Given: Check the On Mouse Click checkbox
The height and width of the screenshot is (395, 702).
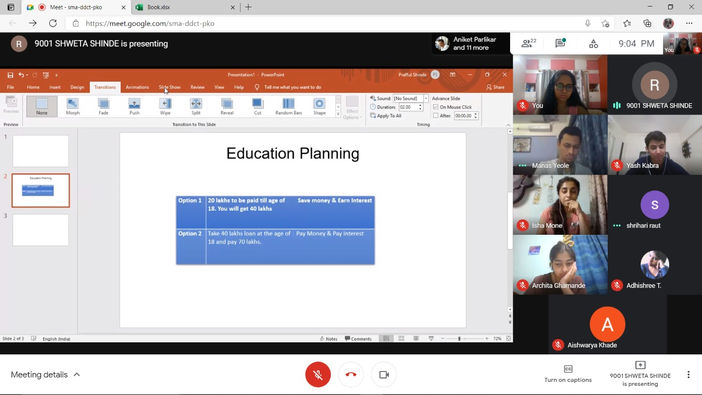Looking at the screenshot, I should [x=436, y=107].
